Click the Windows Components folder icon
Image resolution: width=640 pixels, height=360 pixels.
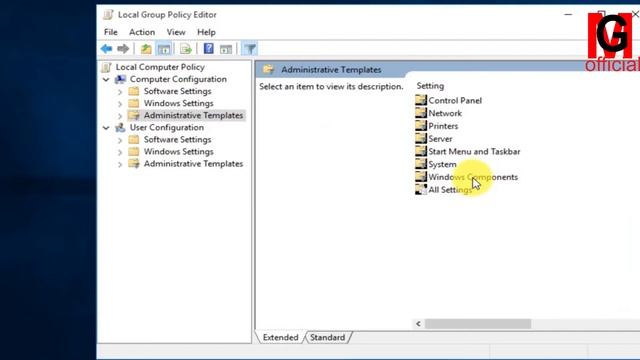pos(421,176)
